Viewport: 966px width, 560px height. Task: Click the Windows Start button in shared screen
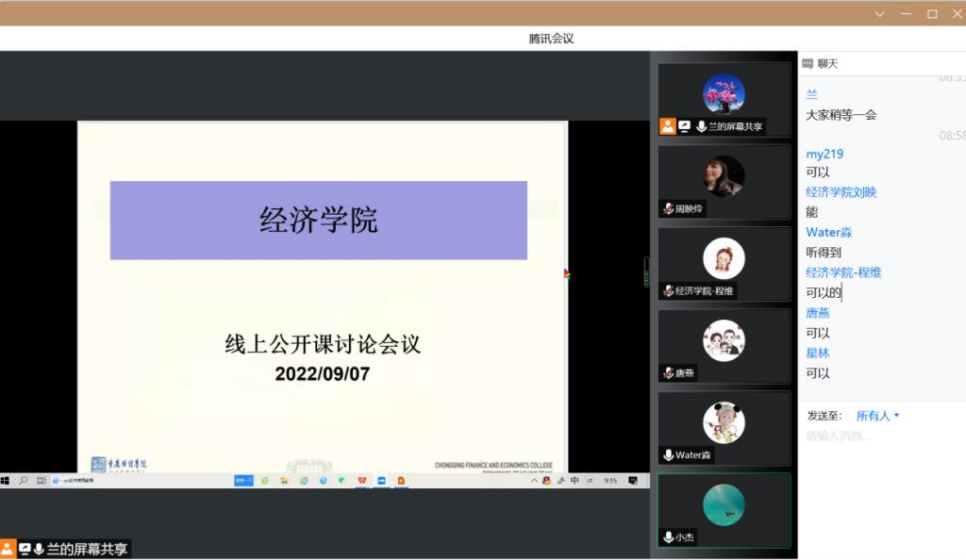[x=6, y=481]
